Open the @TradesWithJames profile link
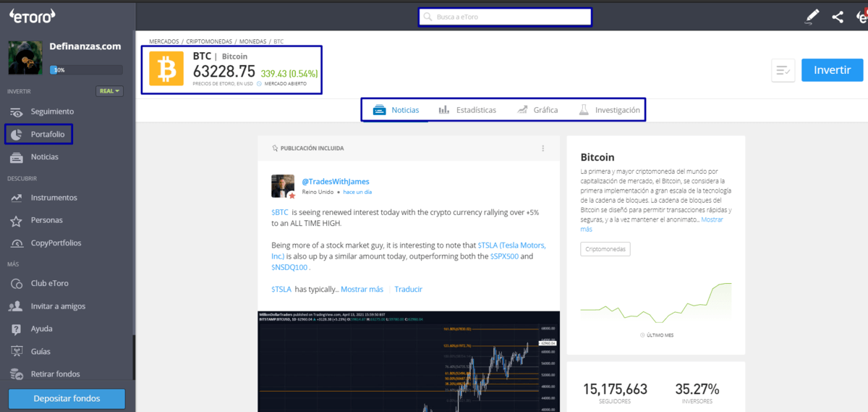The width and height of the screenshot is (868, 412). [335, 181]
